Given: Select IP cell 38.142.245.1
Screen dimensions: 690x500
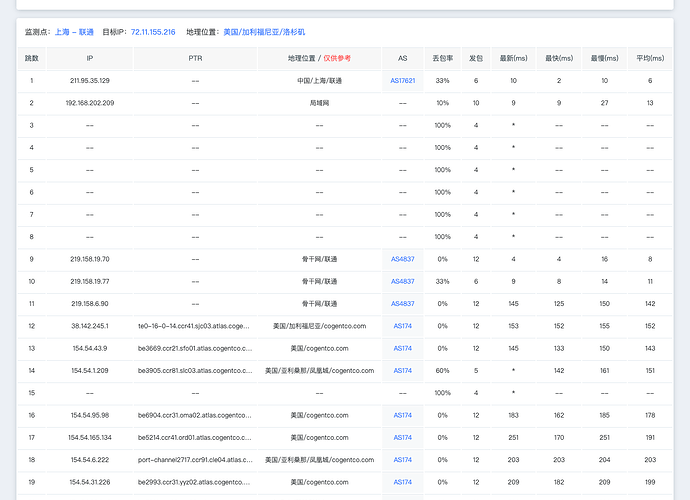Looking at the screenshot, I should tap(90, 326).
